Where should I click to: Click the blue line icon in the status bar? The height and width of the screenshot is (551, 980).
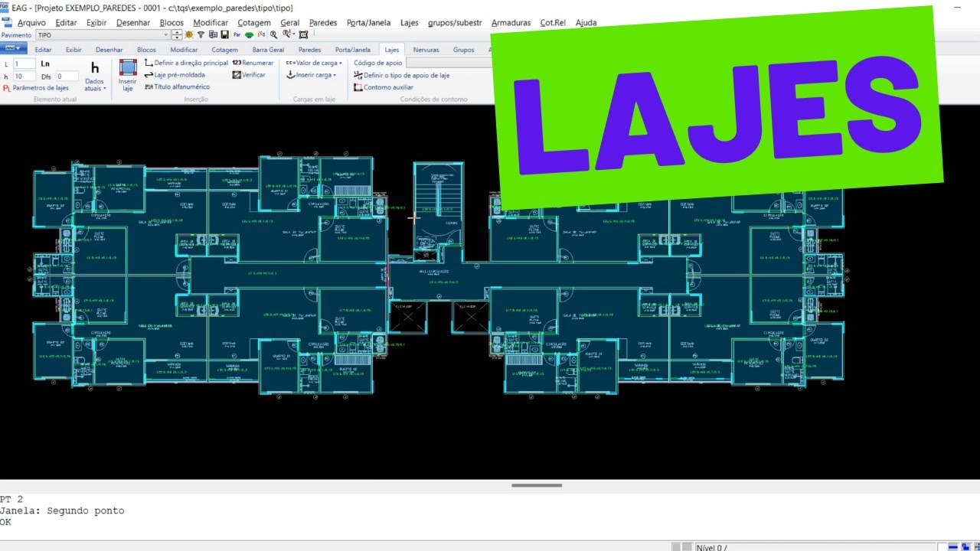click(x=953, y=547)
